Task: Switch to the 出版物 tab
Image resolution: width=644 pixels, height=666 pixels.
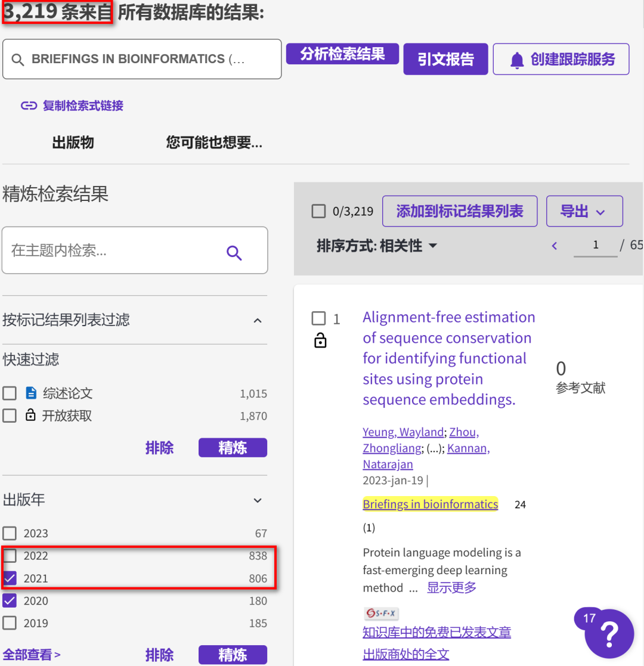Action: pyautogui.click(x=72, y=143)
